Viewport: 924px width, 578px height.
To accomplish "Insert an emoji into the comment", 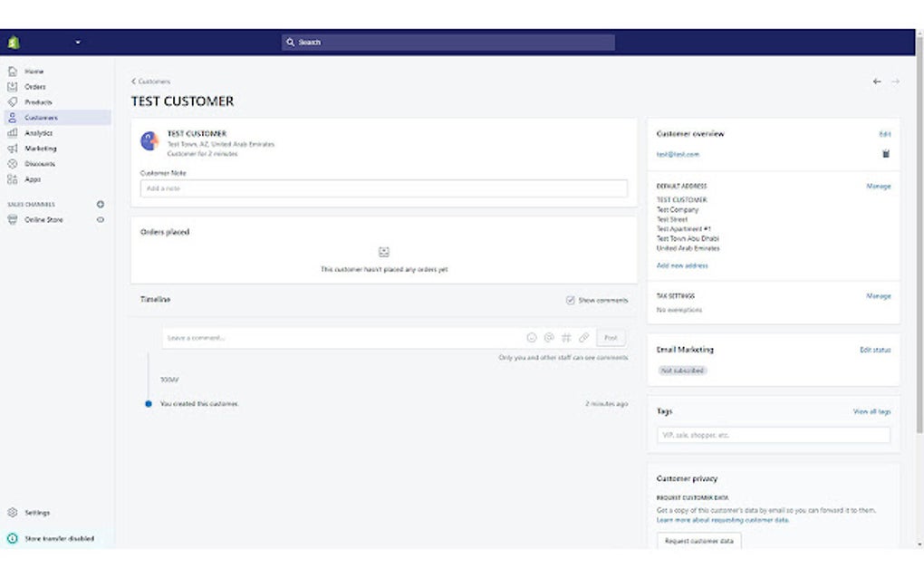I will tap(533, 337).
